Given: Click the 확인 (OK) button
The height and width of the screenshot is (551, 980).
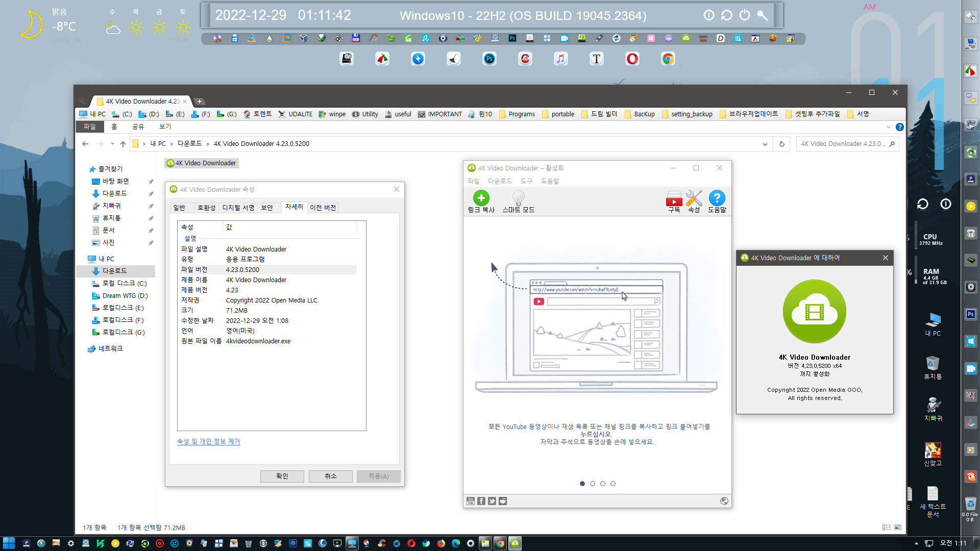Looking at the screenshot, I should point(281,475).
